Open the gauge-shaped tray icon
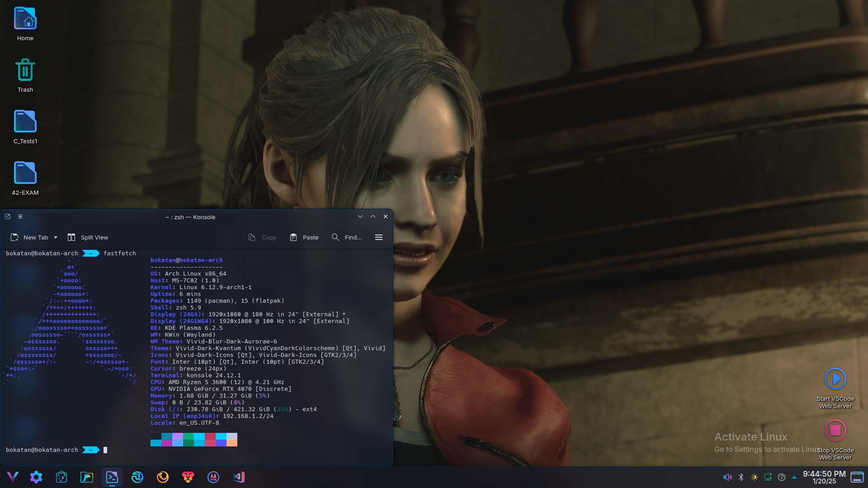868x488 pixels. coord(782,477)
